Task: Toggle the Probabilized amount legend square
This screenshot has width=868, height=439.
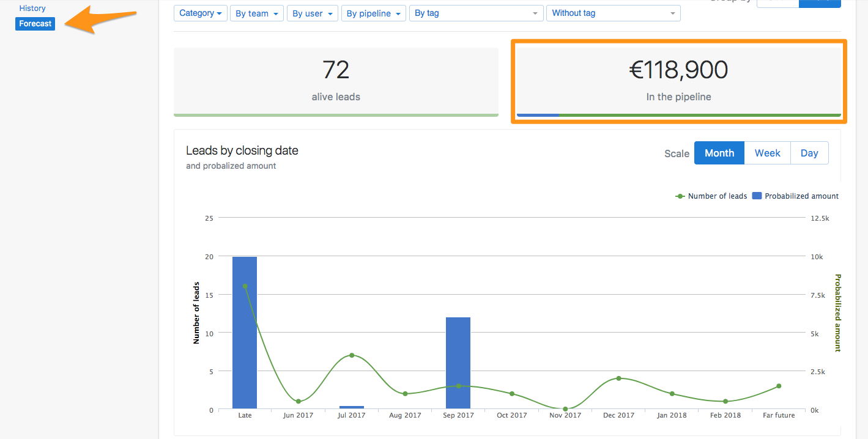Action: coord(757,196)
